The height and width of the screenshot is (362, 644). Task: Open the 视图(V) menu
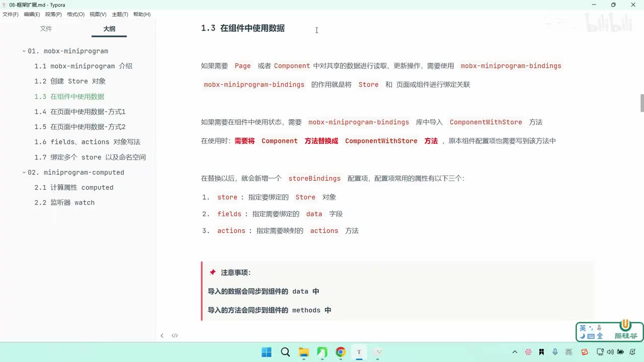tap(98, 14)
